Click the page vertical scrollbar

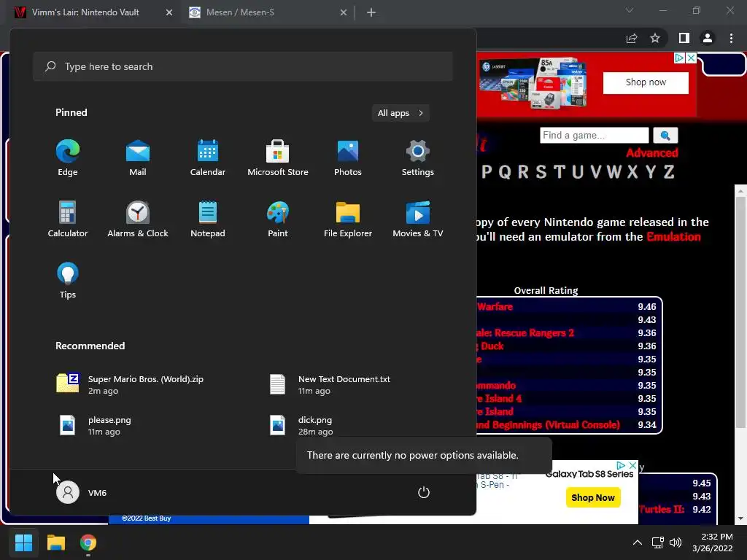(740, 312)
